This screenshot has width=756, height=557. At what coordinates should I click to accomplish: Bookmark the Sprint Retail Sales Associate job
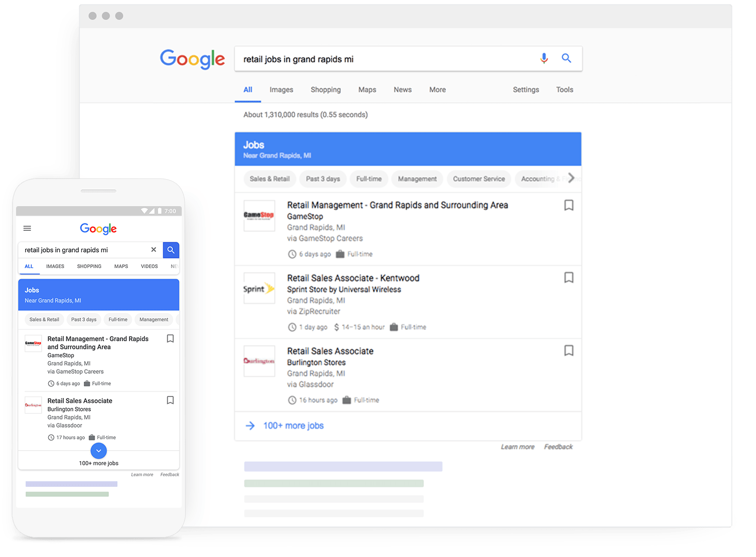[x=569, y=277]
